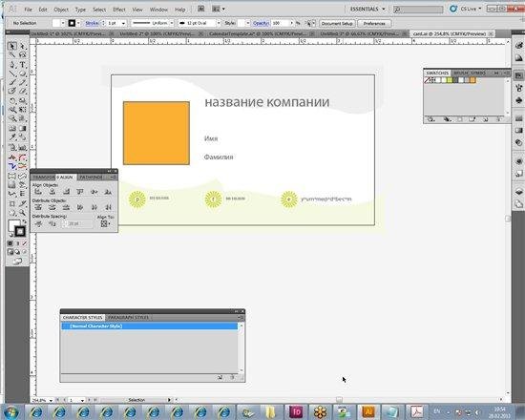Open the CS Live dropdown
This screenshot has width=525, height=420.
tap(471, 9)
